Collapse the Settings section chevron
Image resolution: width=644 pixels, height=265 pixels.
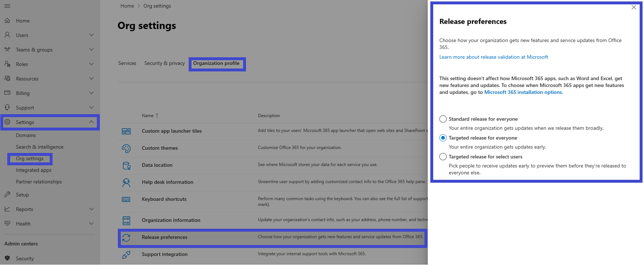coord(91,122)
